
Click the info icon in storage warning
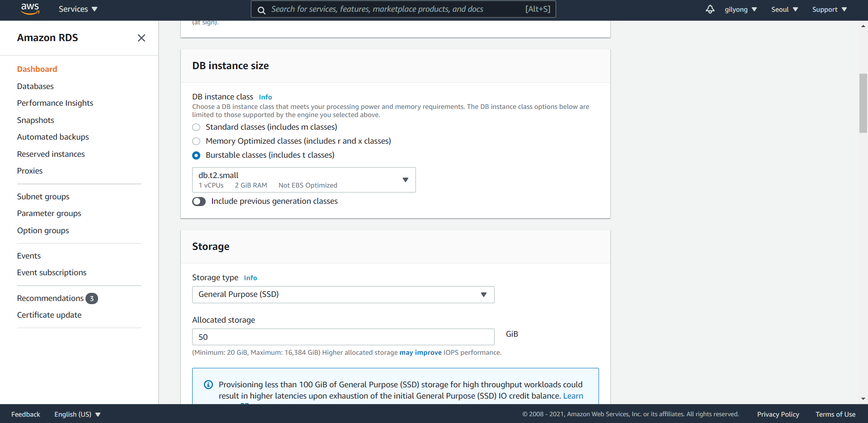(208, 385)
